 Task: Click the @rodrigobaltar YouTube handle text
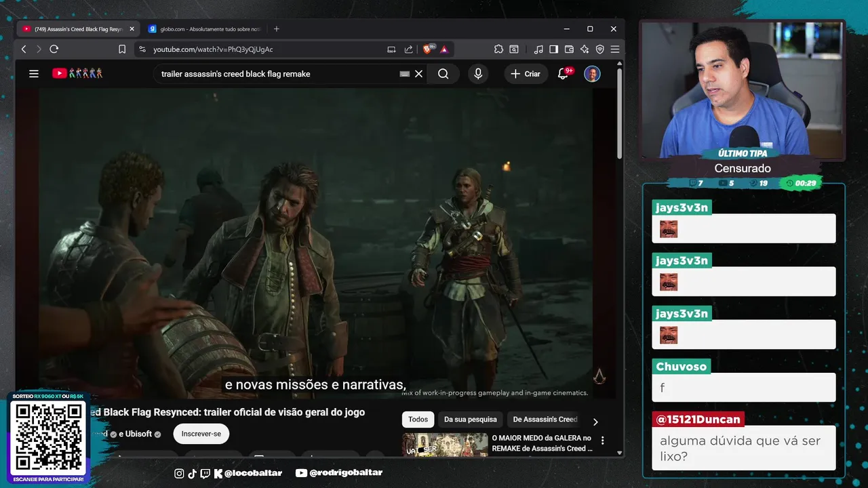(x=346, y=473)
